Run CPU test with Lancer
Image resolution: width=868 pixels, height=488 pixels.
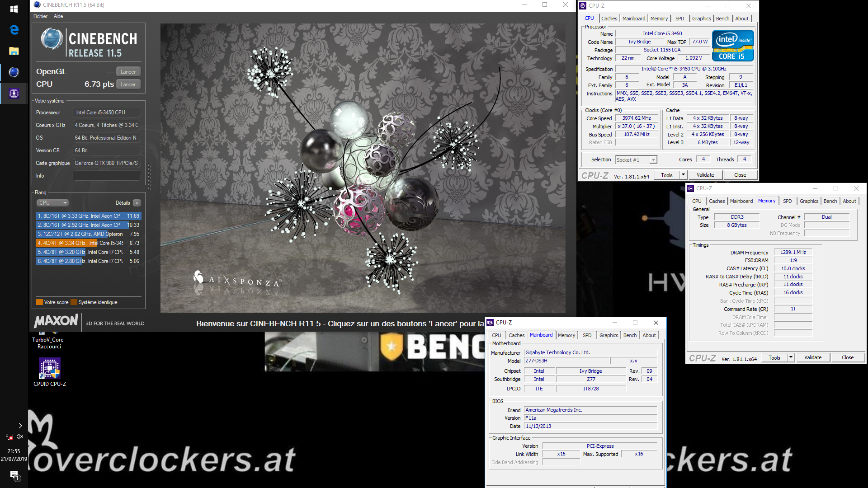click(128, 84)
